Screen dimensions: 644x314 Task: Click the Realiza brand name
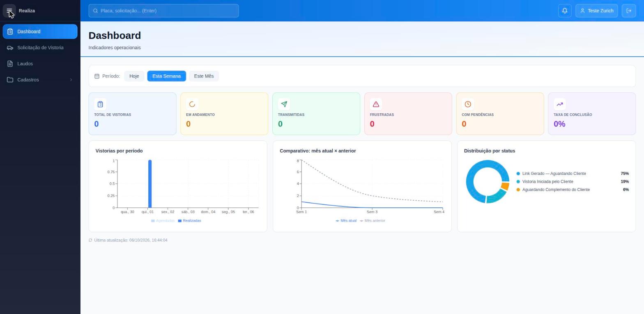(x=27, y=11)
